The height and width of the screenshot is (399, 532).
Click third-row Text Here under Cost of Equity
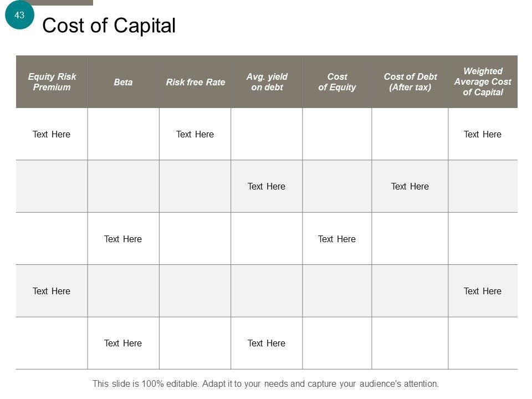point(337,239)
